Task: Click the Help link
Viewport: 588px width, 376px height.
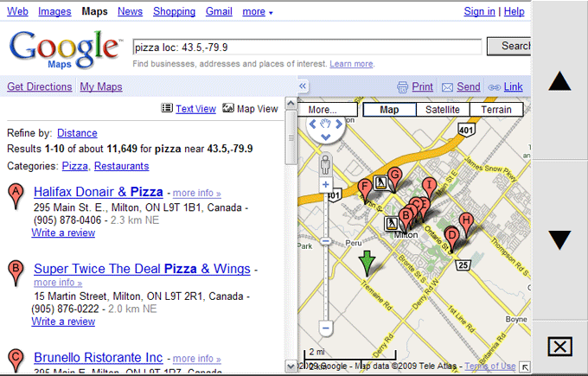Action: pyautogui.click(x=514, y=11)
